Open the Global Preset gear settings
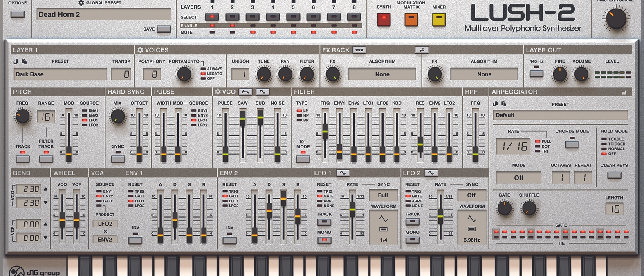The height and width of the screenshot is (276, 644). coord(81,3)
